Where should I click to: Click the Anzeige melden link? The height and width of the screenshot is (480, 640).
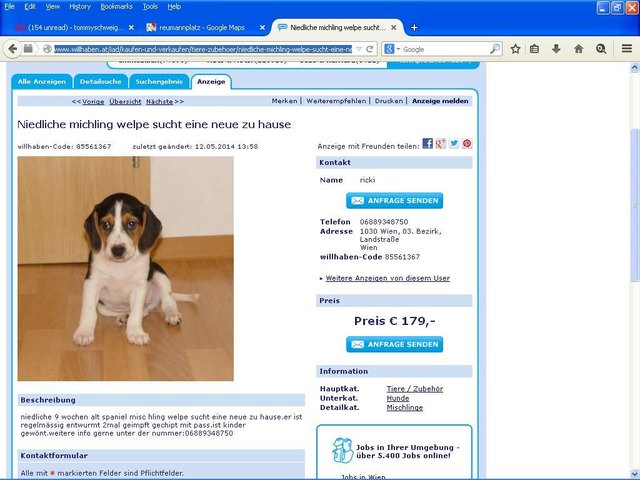click(440, 101)
